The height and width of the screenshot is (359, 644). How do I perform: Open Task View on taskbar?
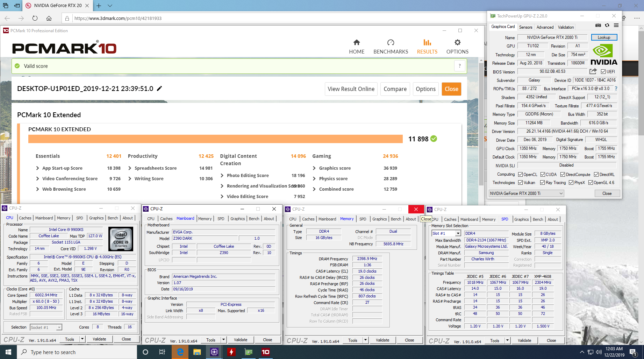pyautogui.click(x=162, y=352)
